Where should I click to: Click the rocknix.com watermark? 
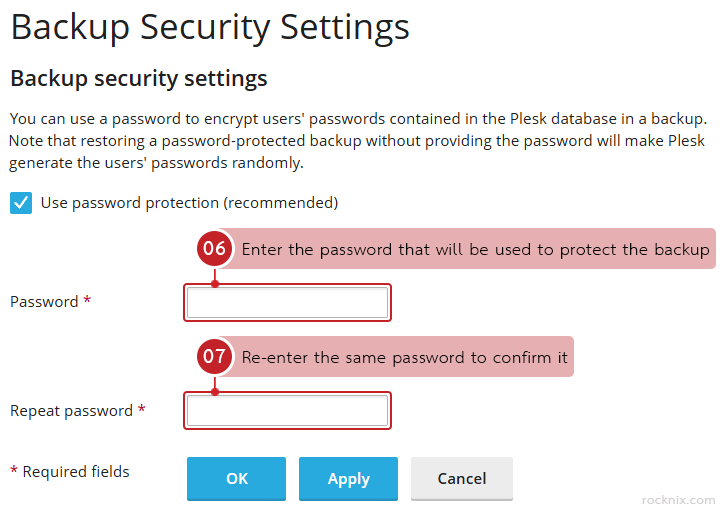[x=678, y=499]
